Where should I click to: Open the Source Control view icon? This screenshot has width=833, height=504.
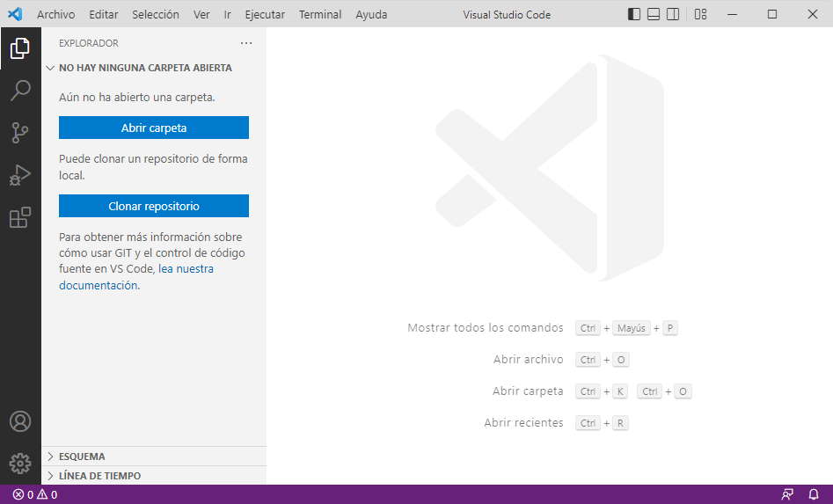coord(20,133)
